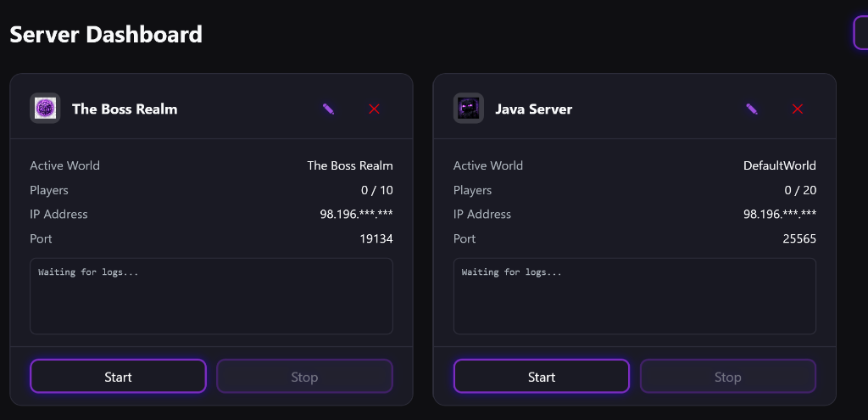The height and width of the screenshot is (420, 868).
Task: Delete The Boss Realm server via red X
Action: click(374, 109)
